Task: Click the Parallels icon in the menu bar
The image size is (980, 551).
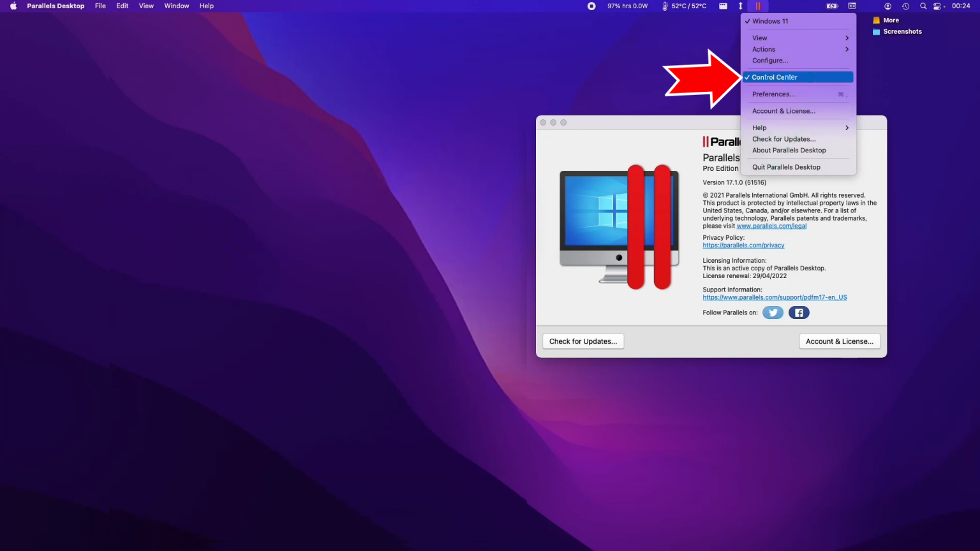Action: [758, 6]
